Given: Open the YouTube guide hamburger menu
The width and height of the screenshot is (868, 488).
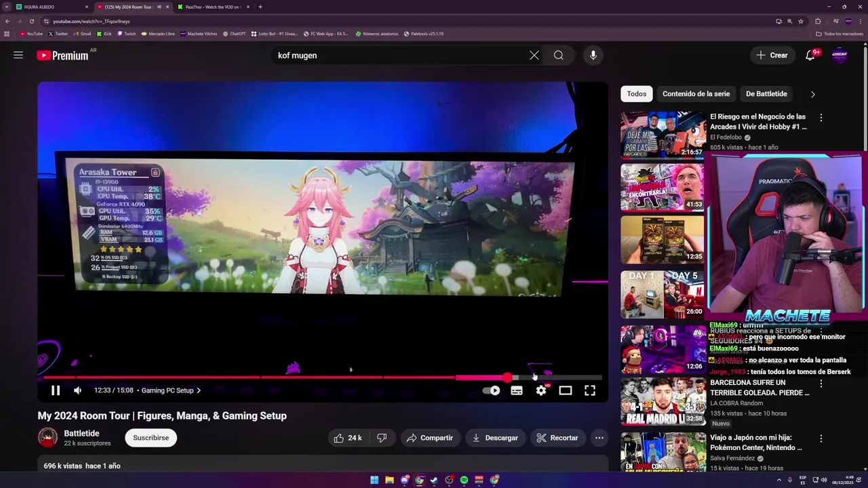Looking at the screenshot, I should coord(18,56).
